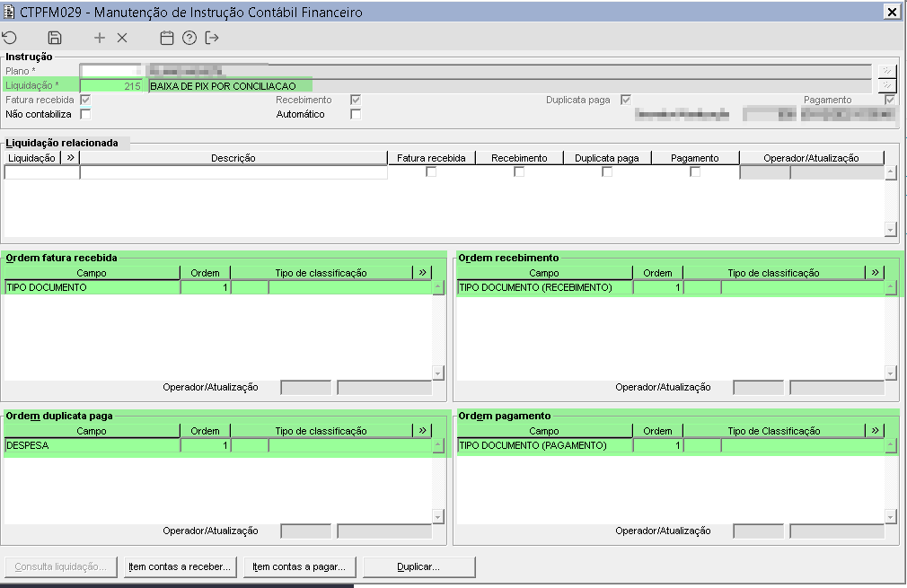Viewport: 907px width, 588px height.
Task: Click » button in Ordem recebimento header
Action: pos(875,272)
